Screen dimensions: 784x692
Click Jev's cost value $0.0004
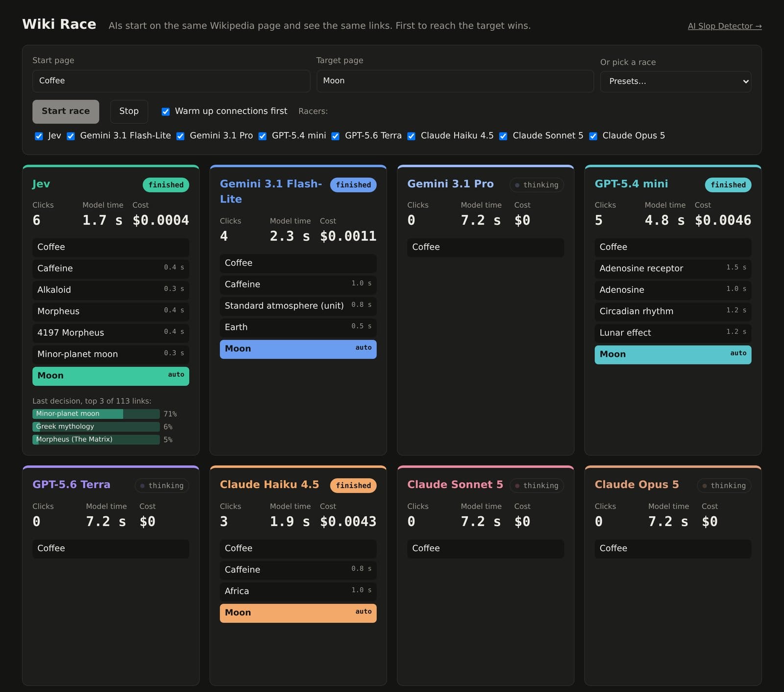pyautogui.click(x=161, y=221)
